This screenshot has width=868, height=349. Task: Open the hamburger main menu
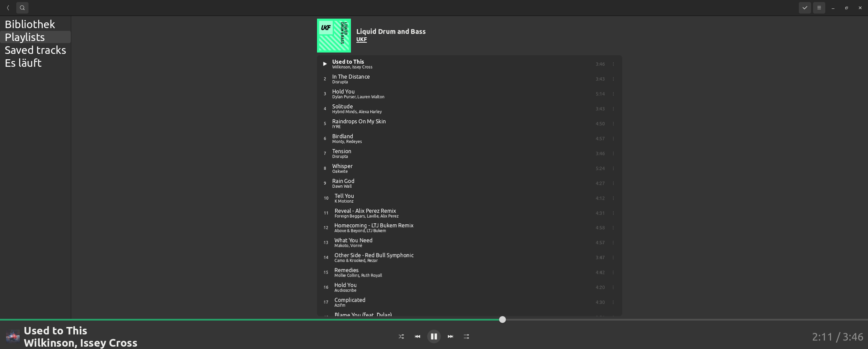[819, 8]
